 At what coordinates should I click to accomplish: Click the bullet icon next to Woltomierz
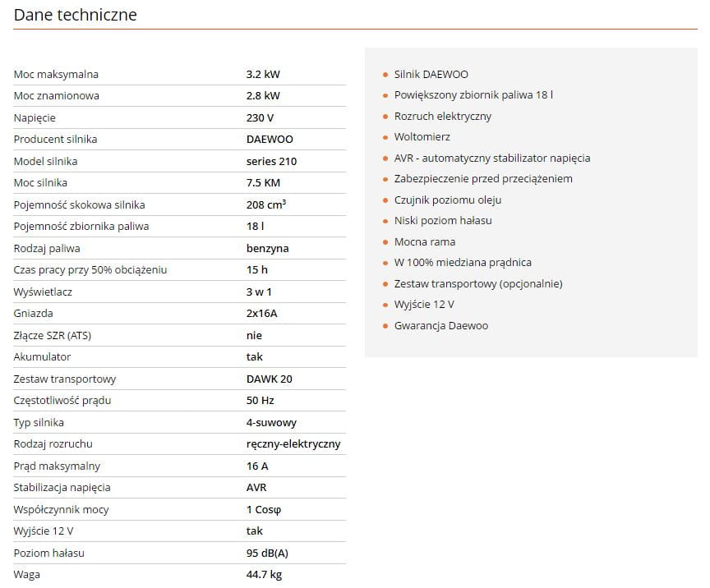pyautogui.click(x=385, y=137)
